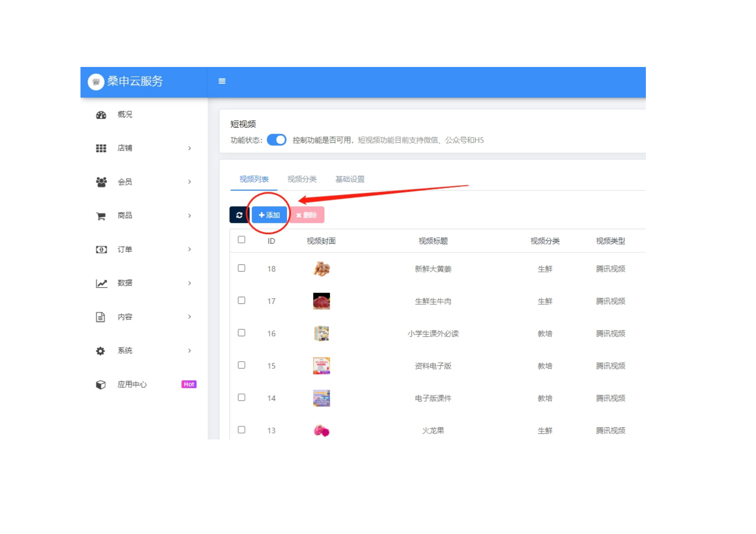Click the 删除 button

[307, 215]
